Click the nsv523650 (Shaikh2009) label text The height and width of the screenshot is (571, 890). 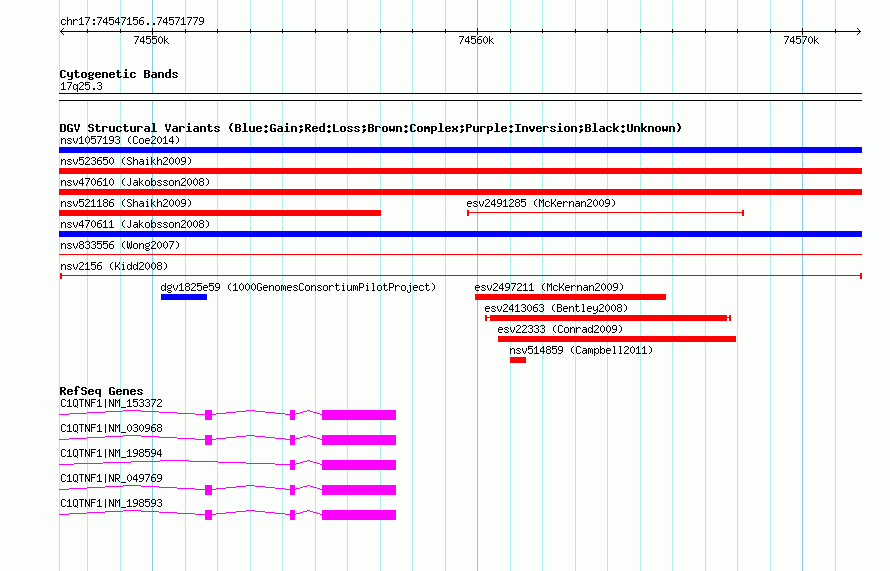click(x=126, y=161)
